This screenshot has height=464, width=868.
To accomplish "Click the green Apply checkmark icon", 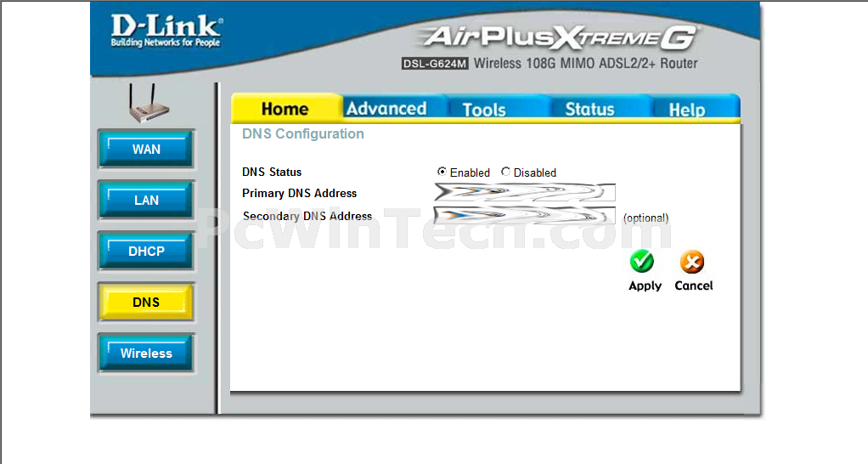I will click(x=642, y=262).
